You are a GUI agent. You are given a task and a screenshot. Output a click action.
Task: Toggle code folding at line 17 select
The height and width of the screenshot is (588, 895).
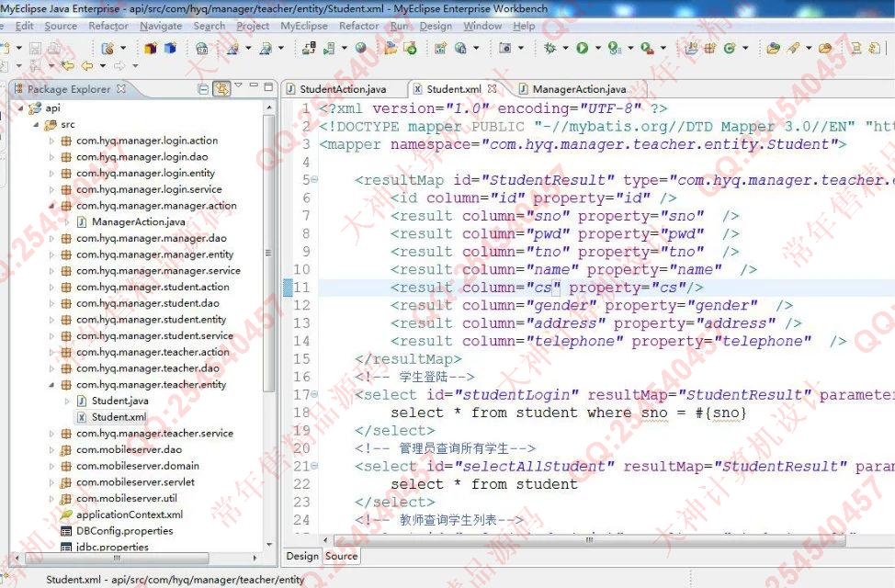[x=314, y=395]
